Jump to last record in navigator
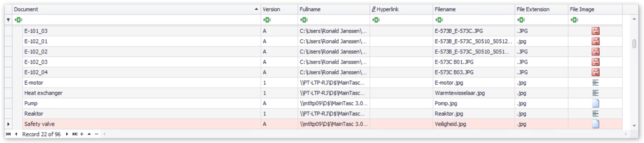Screen dimensions: 644x143 [75, 134]
